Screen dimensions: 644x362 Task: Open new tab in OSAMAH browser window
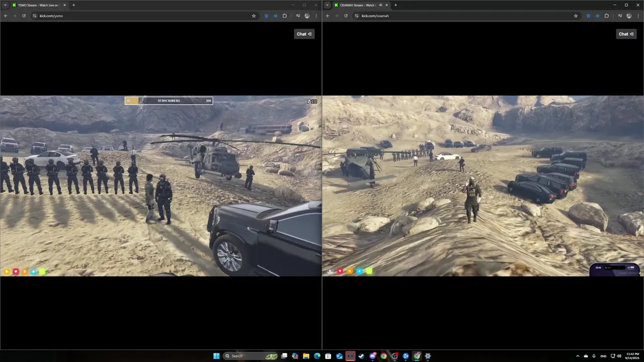pos(395,5)
